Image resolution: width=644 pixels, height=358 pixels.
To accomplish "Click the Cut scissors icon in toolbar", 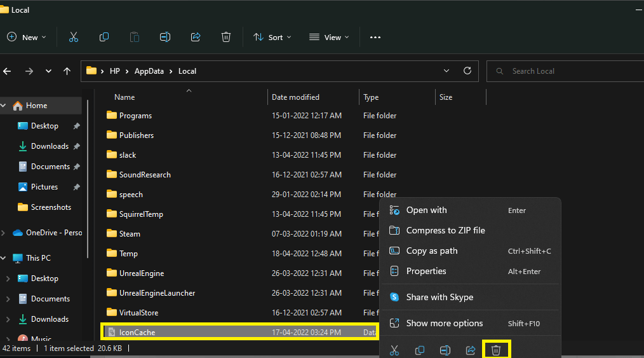I will coord(74,37).
